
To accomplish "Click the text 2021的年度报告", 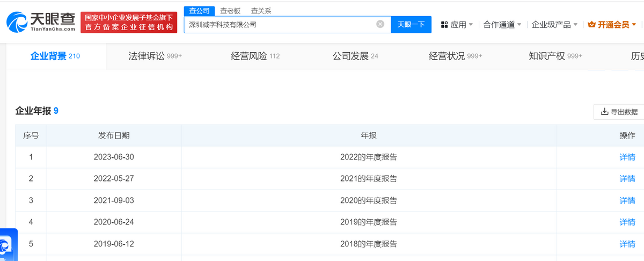I will (x=369, y=179).
